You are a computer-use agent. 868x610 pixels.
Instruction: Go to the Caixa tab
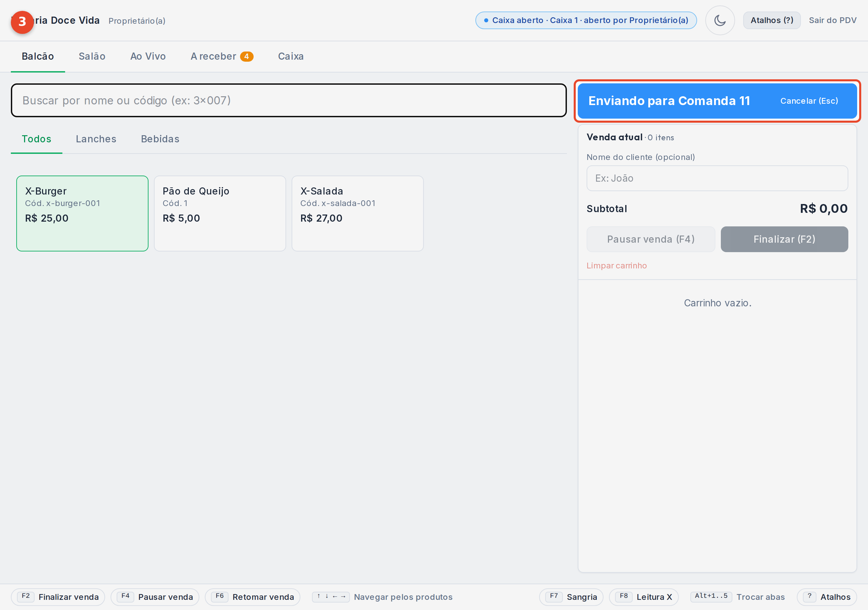[x=291, y=56]
